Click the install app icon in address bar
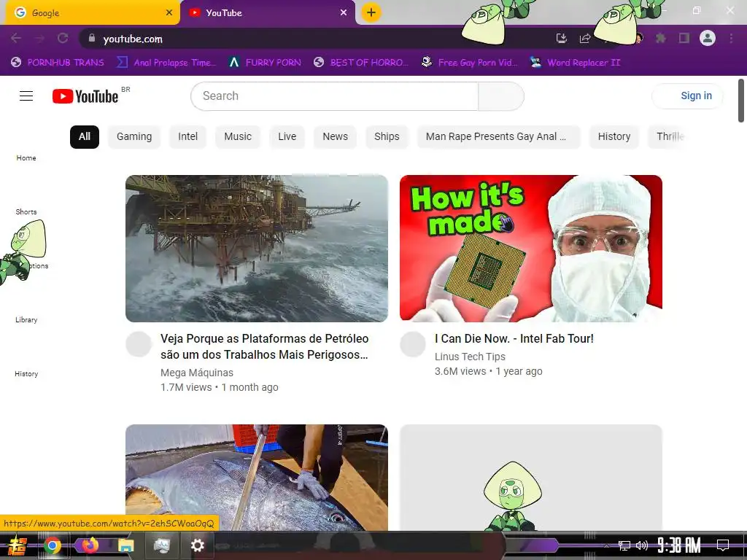This screenshot has height=560, width=747. tap(562, 39)
